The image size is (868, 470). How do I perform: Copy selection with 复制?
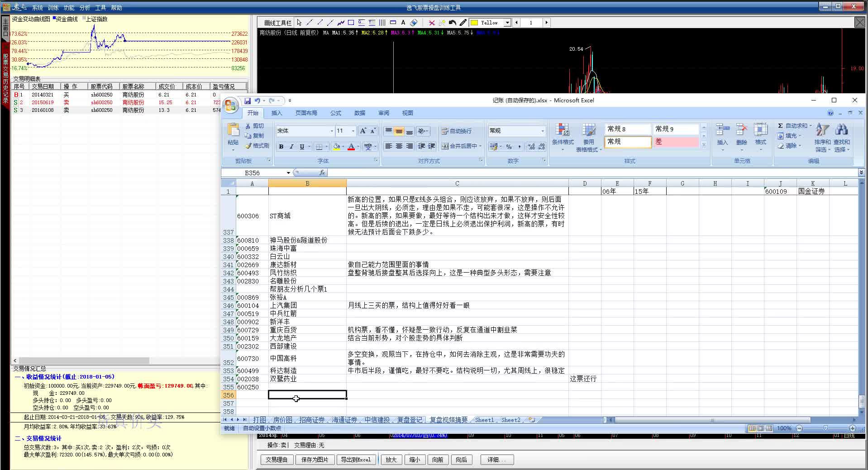254,136
